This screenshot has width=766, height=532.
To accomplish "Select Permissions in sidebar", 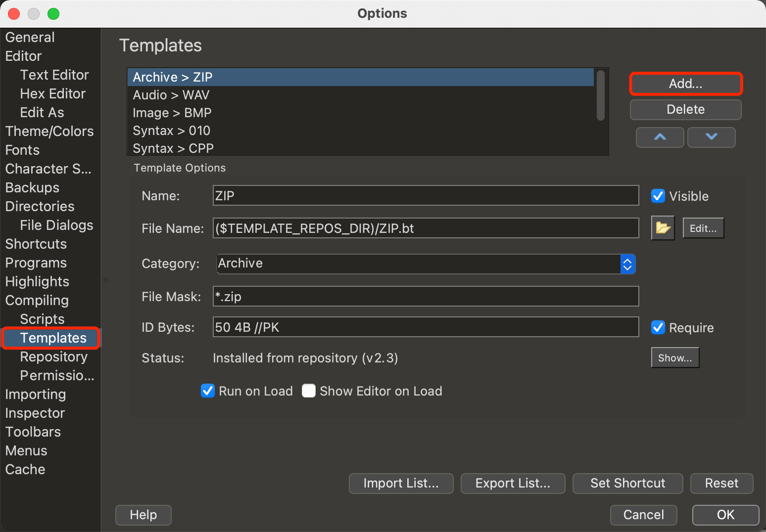I will click(x=57, y=375).
